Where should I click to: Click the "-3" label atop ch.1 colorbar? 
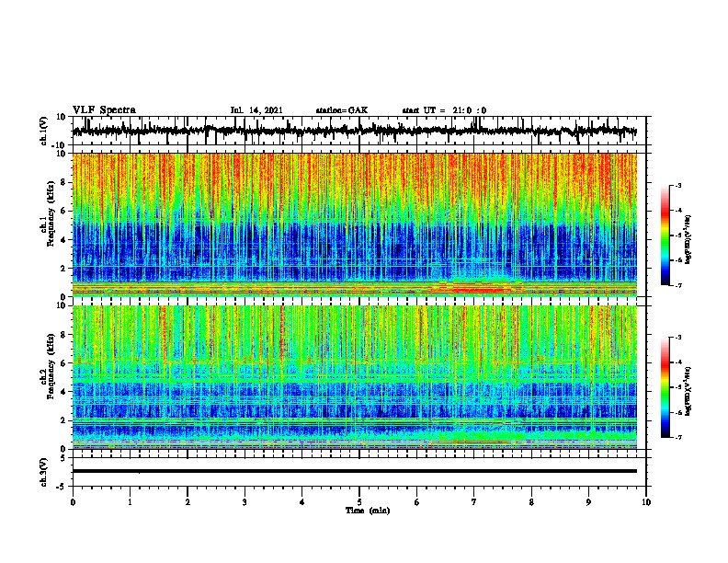678,186
